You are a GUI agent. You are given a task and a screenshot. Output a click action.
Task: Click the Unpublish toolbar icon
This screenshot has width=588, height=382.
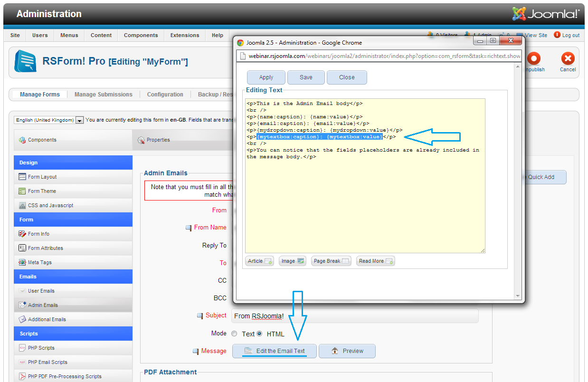tap(534, 59)
